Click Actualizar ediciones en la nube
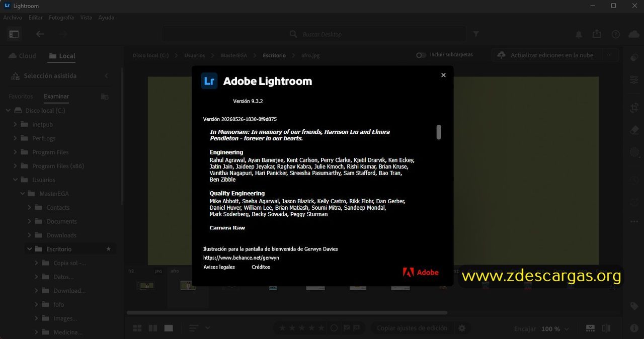Image resolution: width=644 pixels, height=339 pixels. 546,55
